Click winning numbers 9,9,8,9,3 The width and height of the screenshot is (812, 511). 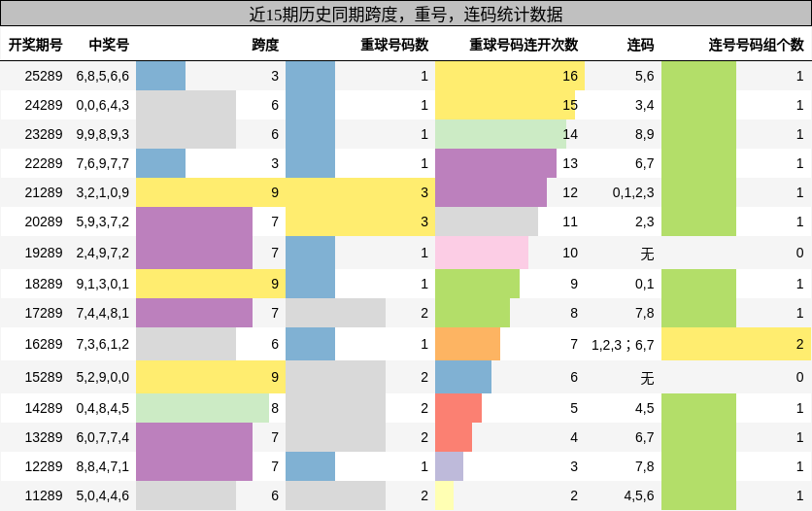(x=103, y=134)
